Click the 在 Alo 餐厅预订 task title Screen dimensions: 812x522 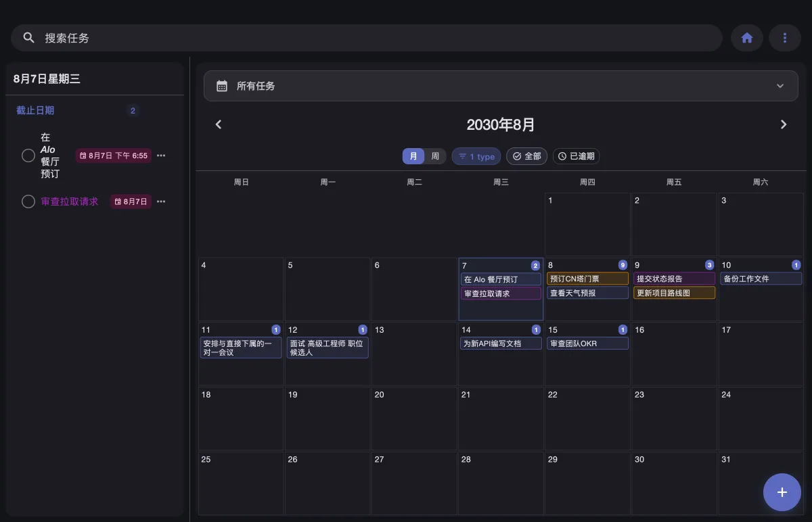(50, 156)
